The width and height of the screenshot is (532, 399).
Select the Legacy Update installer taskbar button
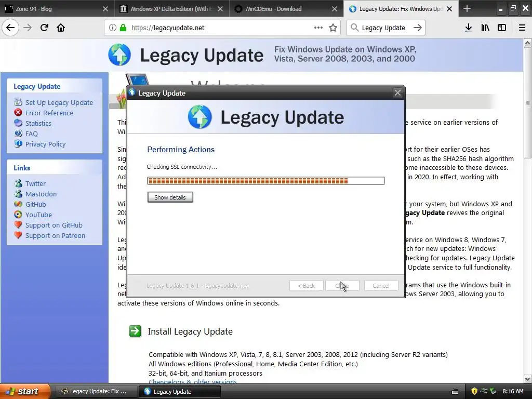[180, 392]
